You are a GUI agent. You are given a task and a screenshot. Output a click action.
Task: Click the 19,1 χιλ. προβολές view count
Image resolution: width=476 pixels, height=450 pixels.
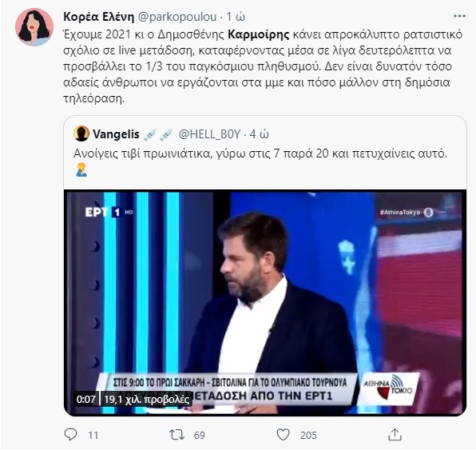pos(147,399)
